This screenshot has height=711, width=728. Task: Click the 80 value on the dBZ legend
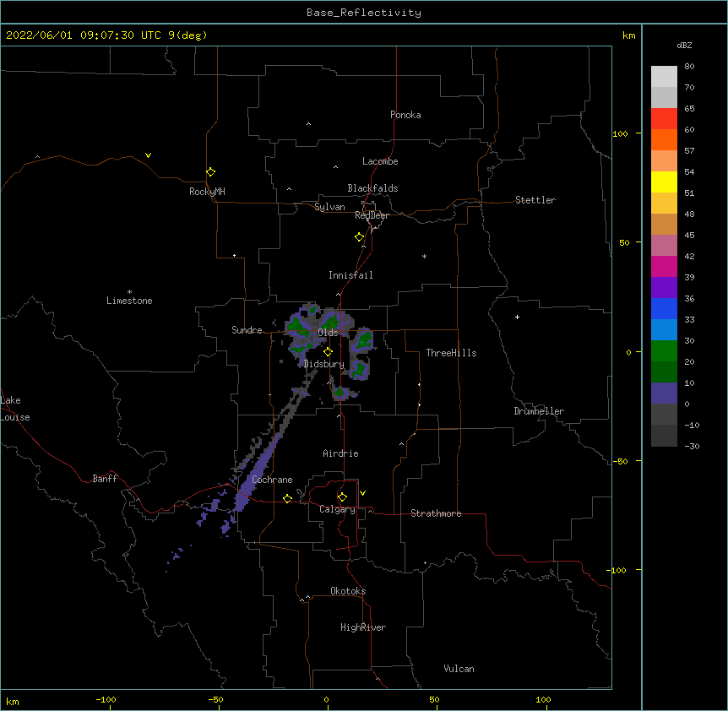pyautogui.click(x=689, y=67)
